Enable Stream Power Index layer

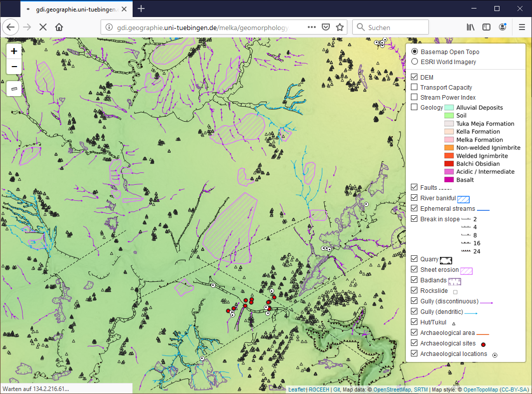(414, 97)
